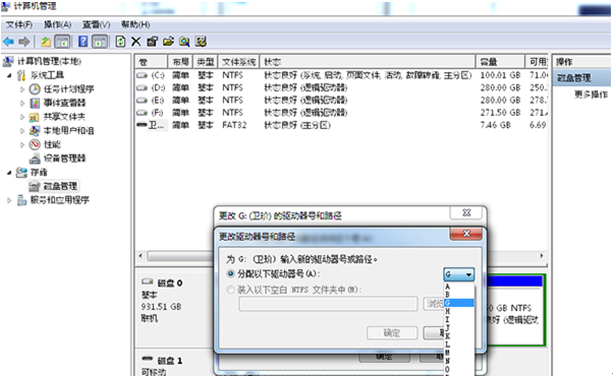This screenshot has height=379, width=613.
Task: Expand the 性能 tree node
Action: pyautogui.click(x=22, y=145)
